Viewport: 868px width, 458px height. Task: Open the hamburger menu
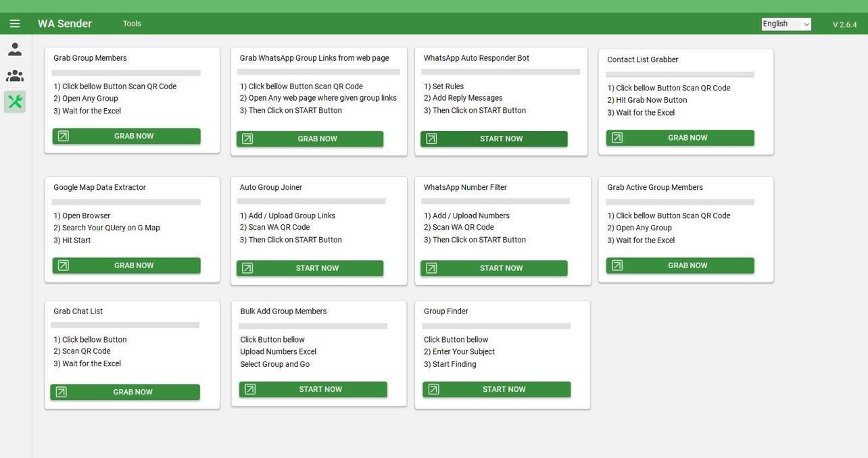coord(15,24)
